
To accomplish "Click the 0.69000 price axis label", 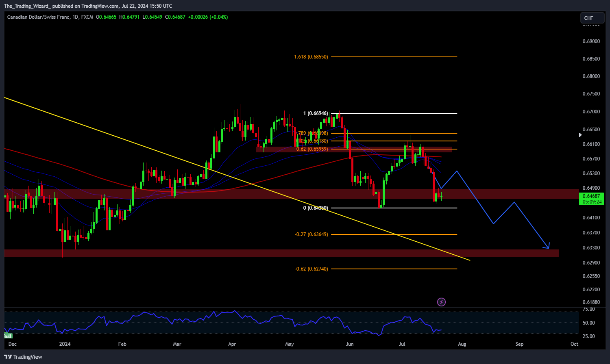I will (x=591, y=41).
